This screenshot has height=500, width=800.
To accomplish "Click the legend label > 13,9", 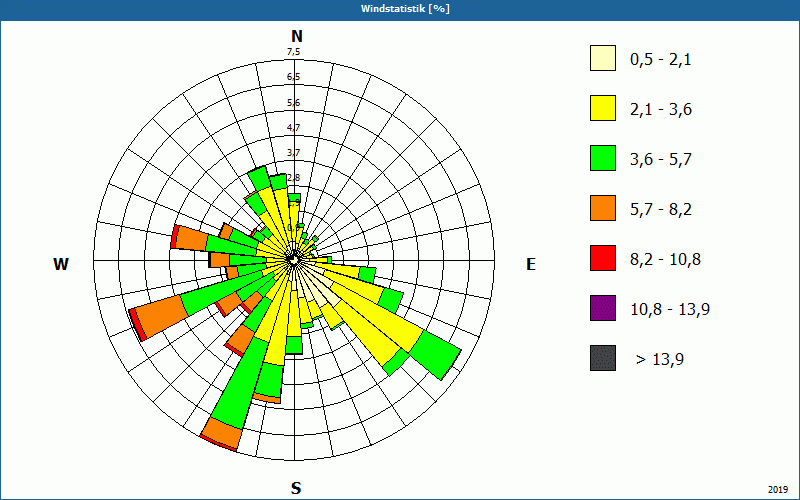I will (660, 360).
